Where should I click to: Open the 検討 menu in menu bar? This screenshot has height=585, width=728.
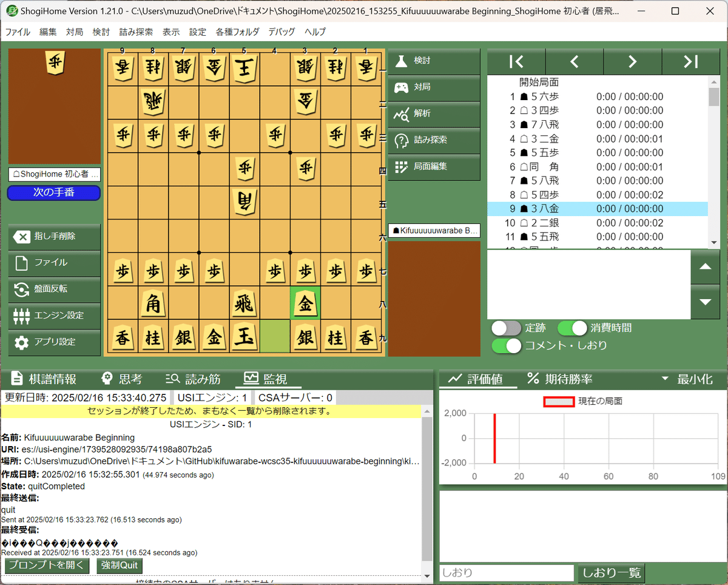pyautogui.click(x=101, y=32)
